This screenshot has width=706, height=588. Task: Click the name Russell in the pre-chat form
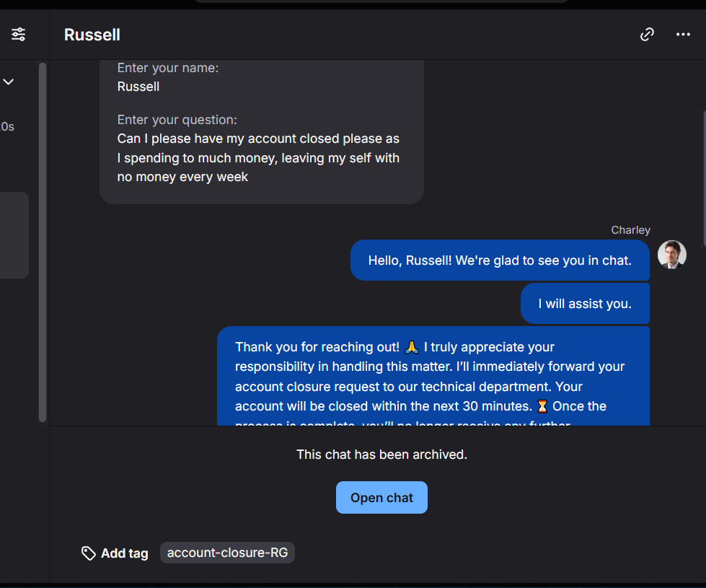click(138, 87)
